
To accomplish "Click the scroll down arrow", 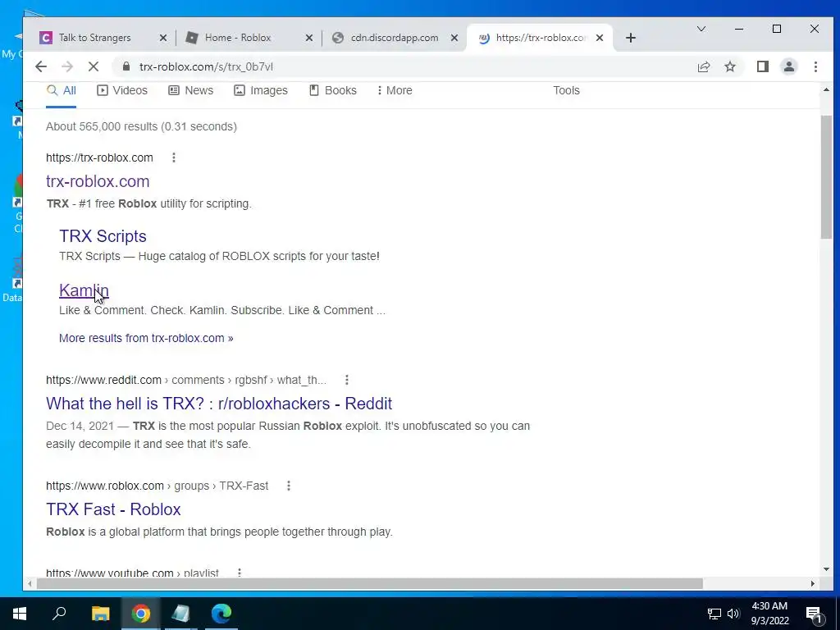I will pos(825,569).
